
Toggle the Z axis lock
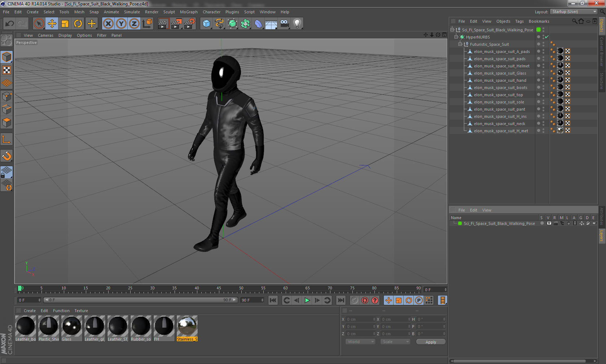coord(134,24)
